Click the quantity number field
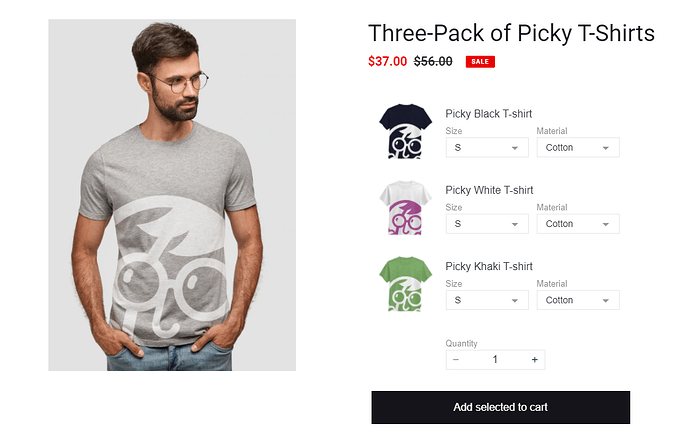 [495, 360]
